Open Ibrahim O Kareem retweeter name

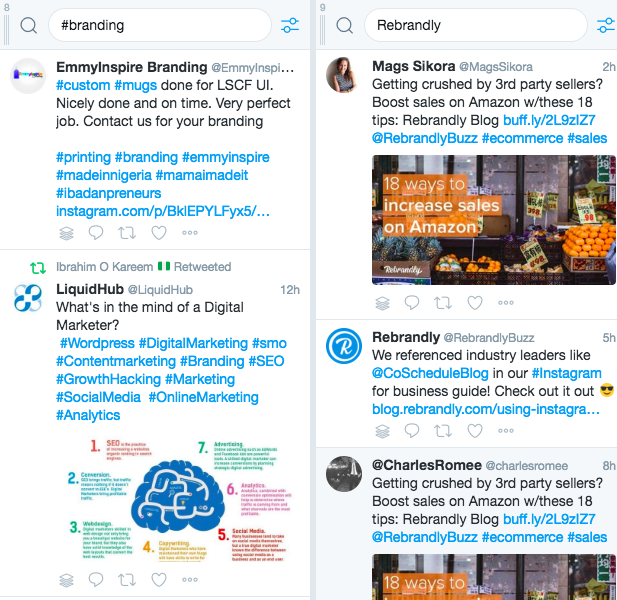click(105, 267)
